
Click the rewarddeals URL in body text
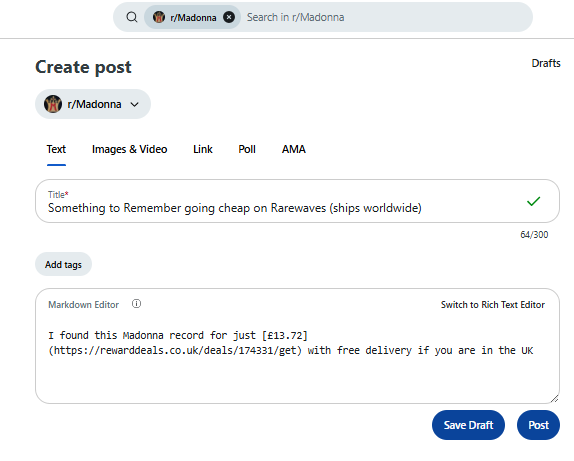click(x=175, y=350)
